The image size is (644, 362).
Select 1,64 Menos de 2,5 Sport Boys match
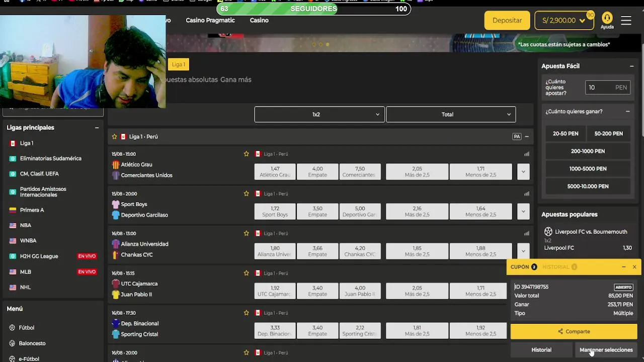click(480, 211)
